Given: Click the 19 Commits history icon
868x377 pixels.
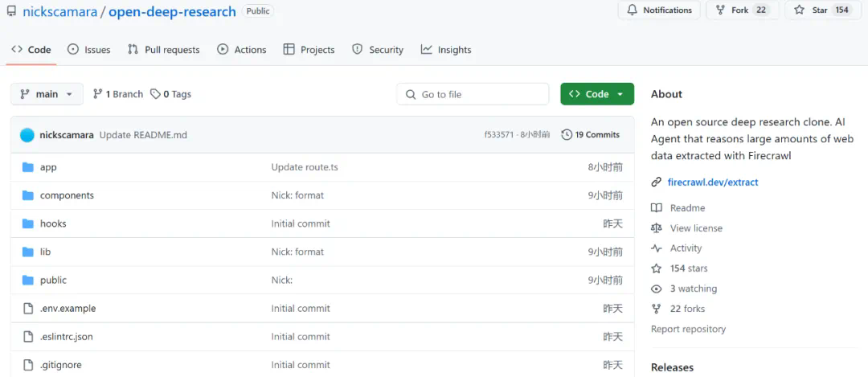Looking at the screenshot, I should coord(567,135).
